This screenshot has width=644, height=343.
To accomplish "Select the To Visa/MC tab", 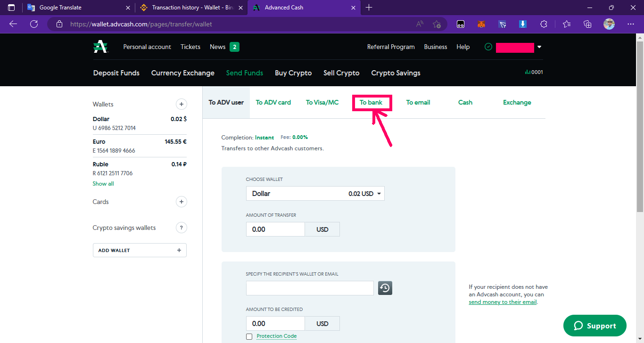I will [322, 102].
